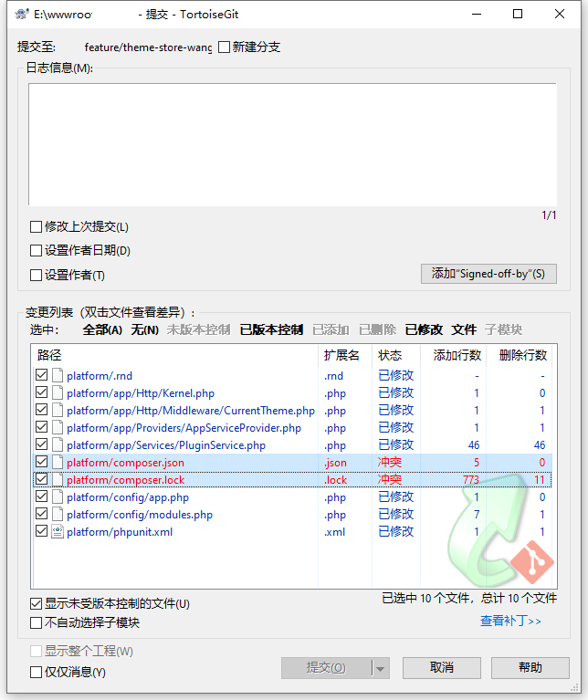Click file icon for composer.json row
The image size is (588, 700).
pyautogui.click(x=58, y=462)
